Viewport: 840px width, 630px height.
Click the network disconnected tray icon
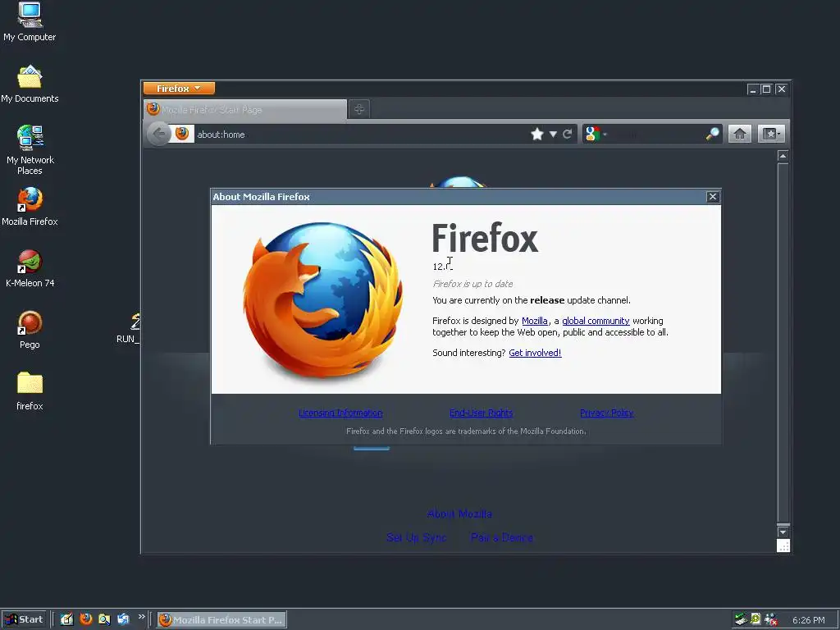771,619
